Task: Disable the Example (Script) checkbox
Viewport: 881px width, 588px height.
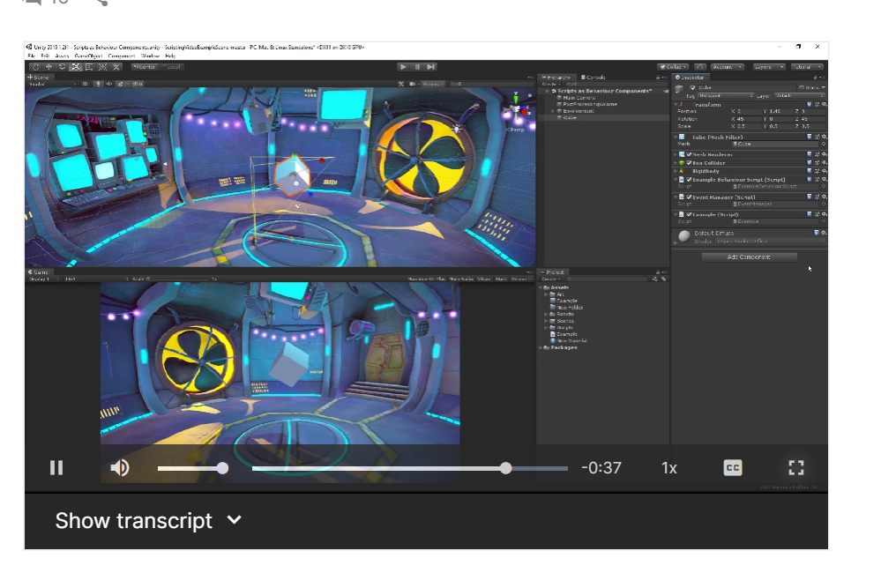Action: coord(689,214)
